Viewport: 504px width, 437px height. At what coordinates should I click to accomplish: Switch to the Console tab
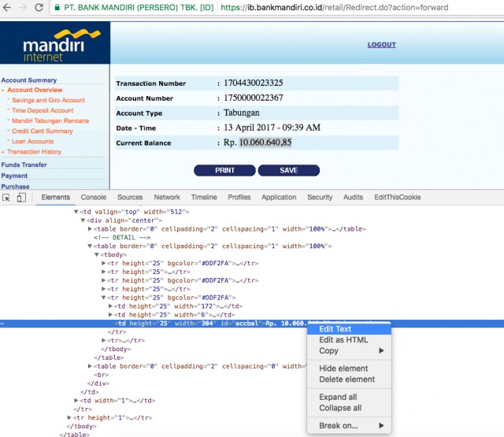(x=94, y=198)
